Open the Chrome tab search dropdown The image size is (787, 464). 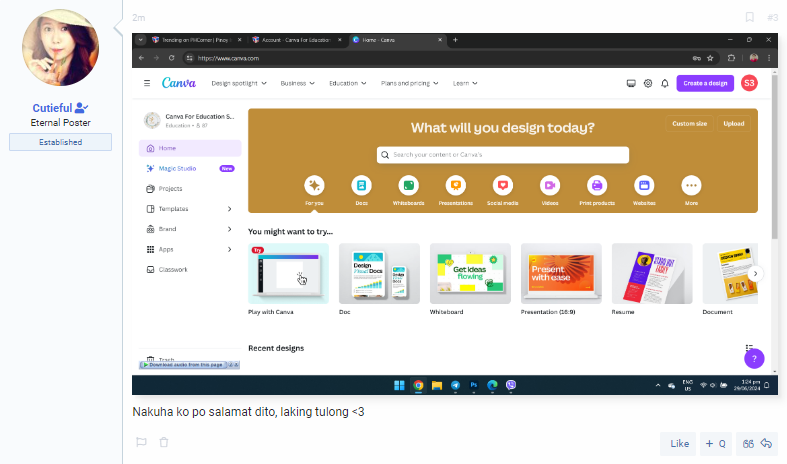[x=141, y=40]
